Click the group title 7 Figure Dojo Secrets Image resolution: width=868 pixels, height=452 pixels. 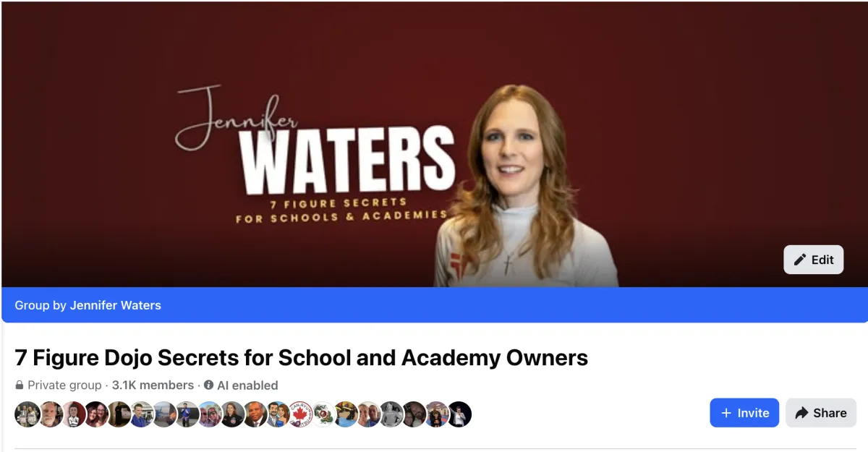coord(302,357)
